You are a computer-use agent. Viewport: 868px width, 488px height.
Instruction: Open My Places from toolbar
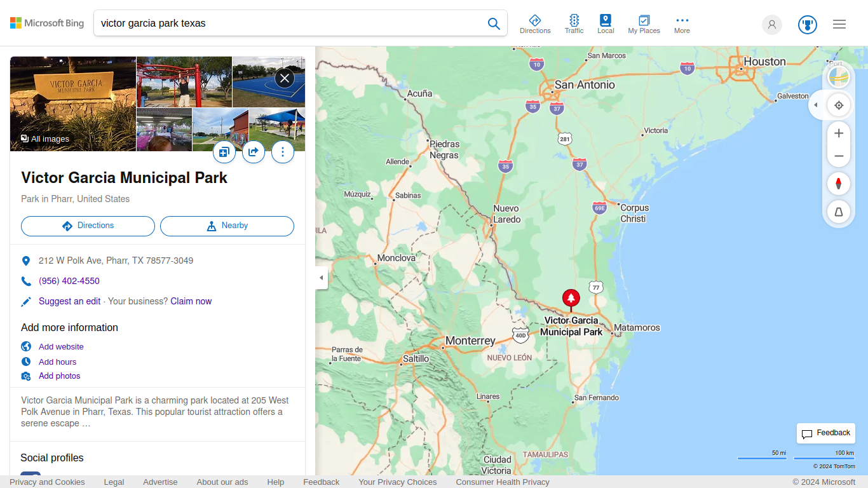644,24
